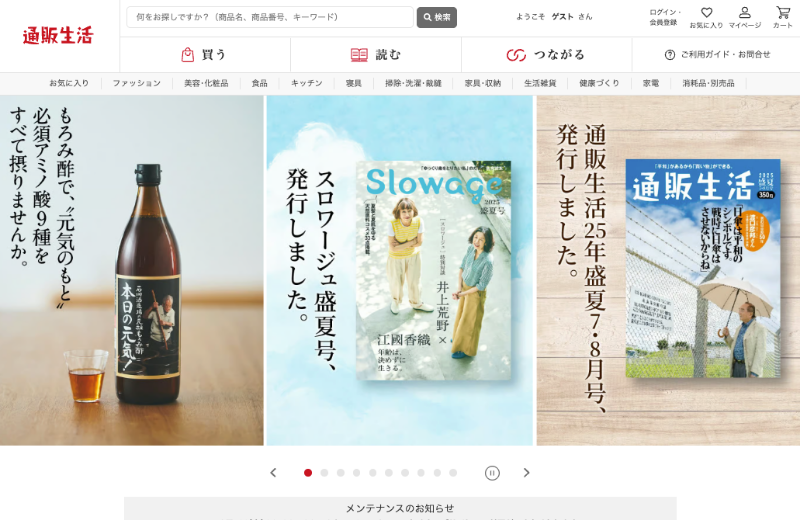Select the つながる tab
The image size is (800, 520).
tap(546, 54)
